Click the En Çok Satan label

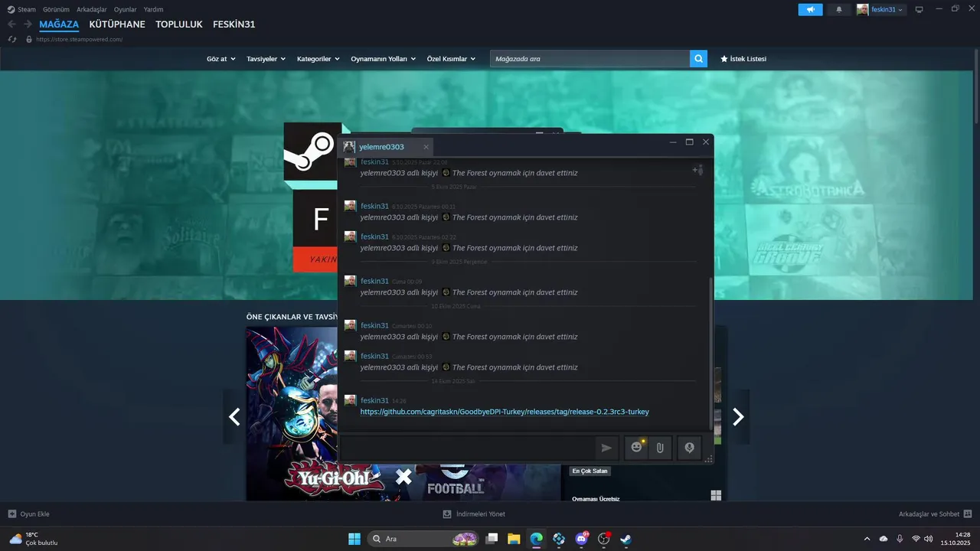point(590,471)
